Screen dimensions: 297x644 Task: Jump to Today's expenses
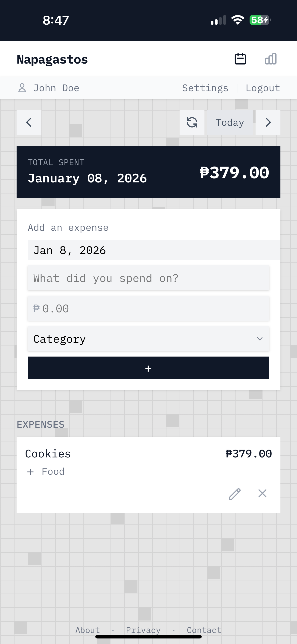(230, 123)
